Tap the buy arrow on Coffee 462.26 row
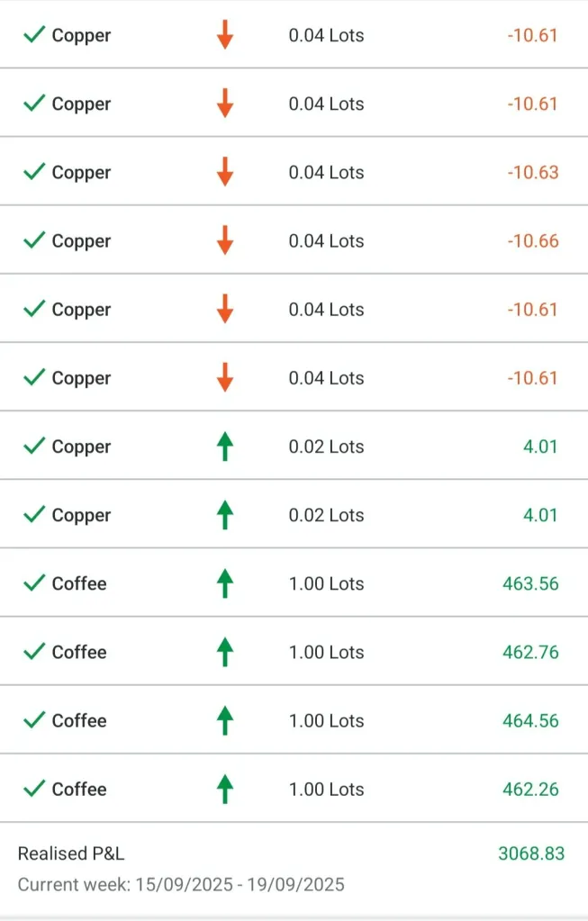 point(225,789)
